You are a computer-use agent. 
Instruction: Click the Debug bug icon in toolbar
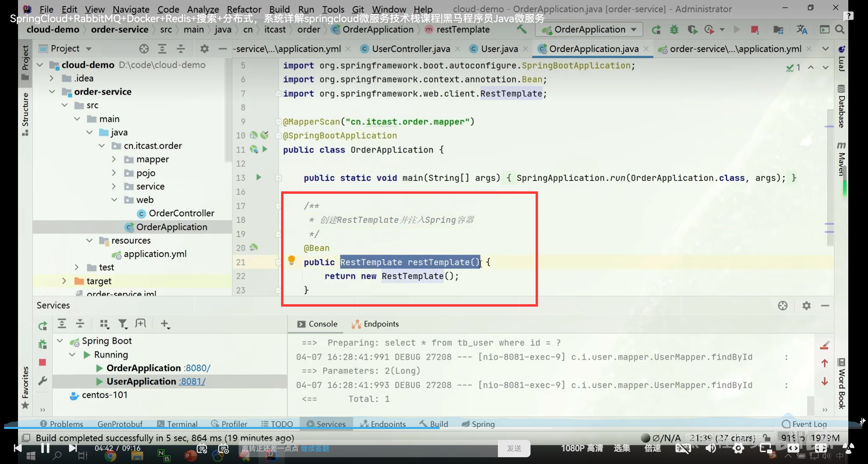[674, 30]
